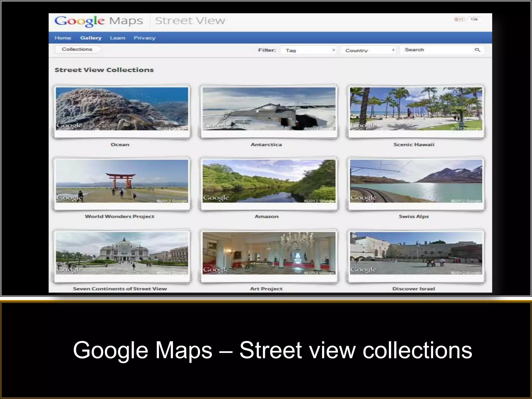The height and width of the screenshot is (399, 532).
Task: Click the "Art Project" caption link
Action: coord(266,289)
